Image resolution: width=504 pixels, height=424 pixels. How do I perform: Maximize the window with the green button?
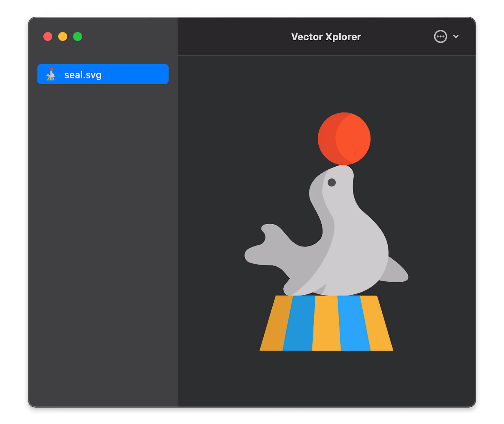[78, 36]
